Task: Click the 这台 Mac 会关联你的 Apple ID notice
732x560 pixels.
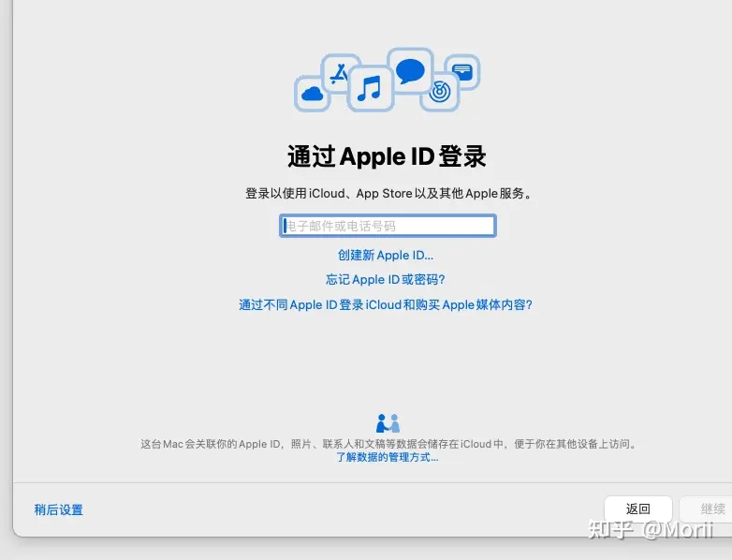Action: click(389, 444)
